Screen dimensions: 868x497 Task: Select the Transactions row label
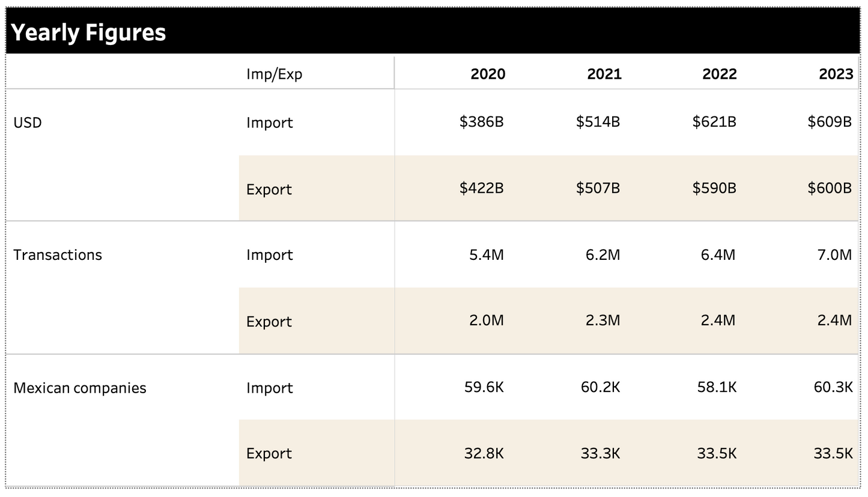point(58,255)
